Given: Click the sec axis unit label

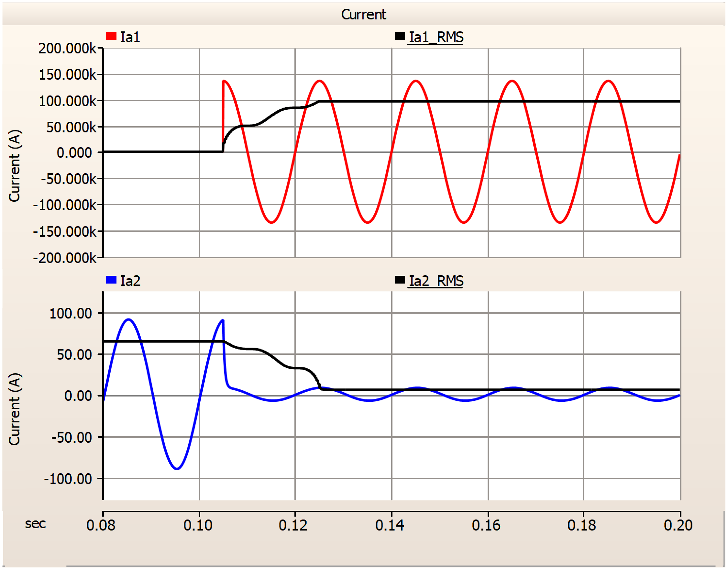Looking at the screenshot, I should click(35, 524).
